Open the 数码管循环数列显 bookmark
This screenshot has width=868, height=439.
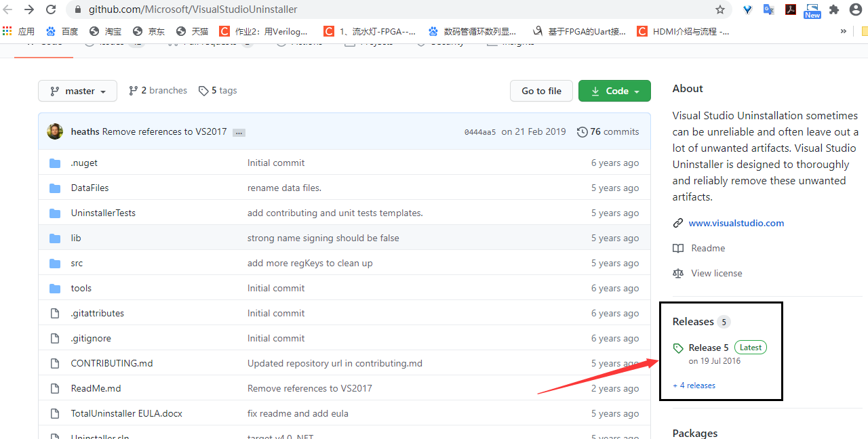click(x=472, y=31)
